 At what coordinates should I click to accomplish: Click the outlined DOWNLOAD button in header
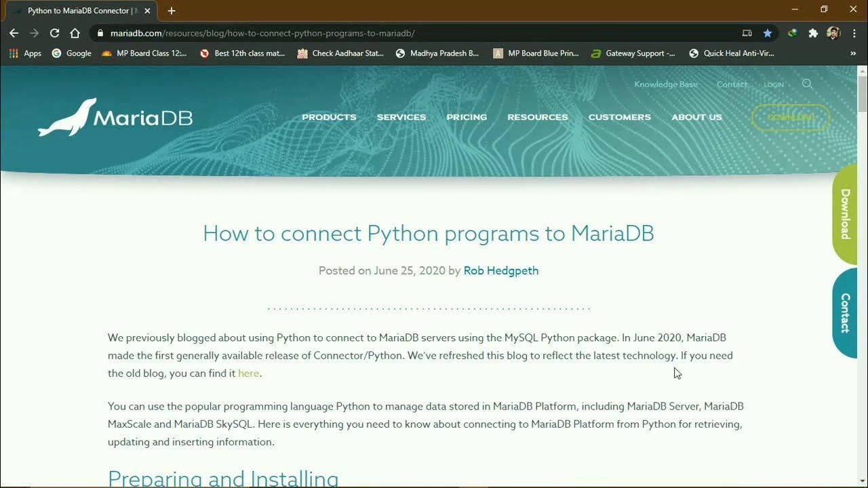(x=791, y=117)
